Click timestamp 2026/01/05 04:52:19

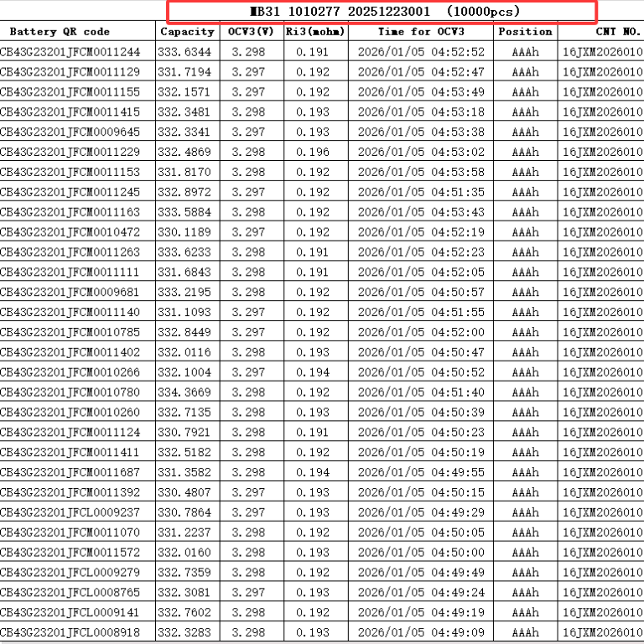point(421,232)
